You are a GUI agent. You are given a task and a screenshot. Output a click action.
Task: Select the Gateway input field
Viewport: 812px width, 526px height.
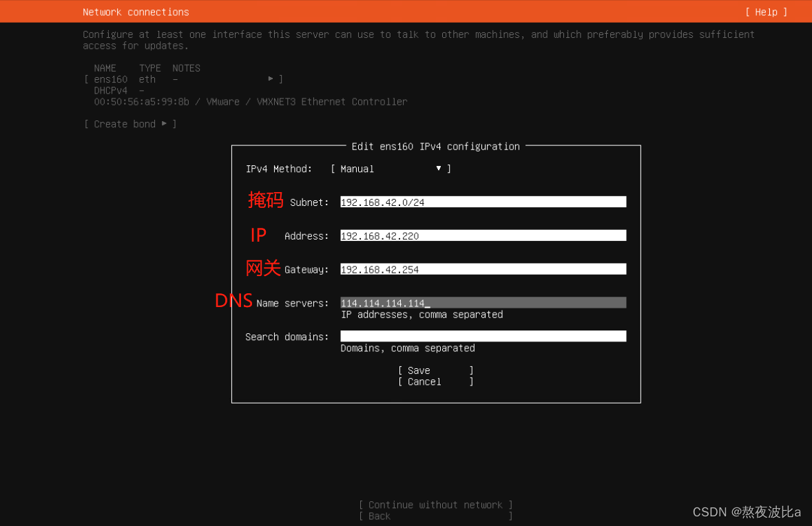pos(483,270)
